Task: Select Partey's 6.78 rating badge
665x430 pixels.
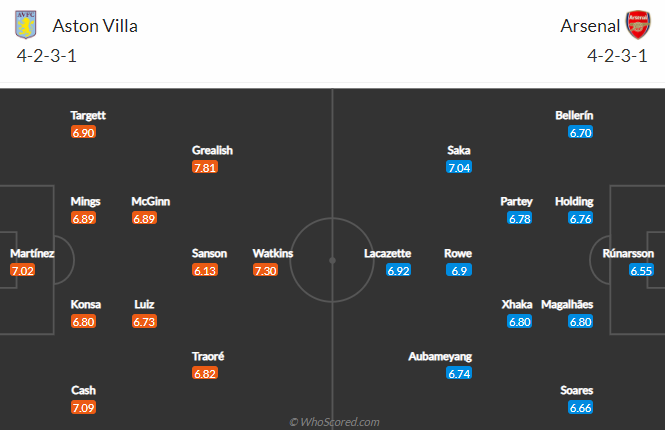Action: point(520,218)
